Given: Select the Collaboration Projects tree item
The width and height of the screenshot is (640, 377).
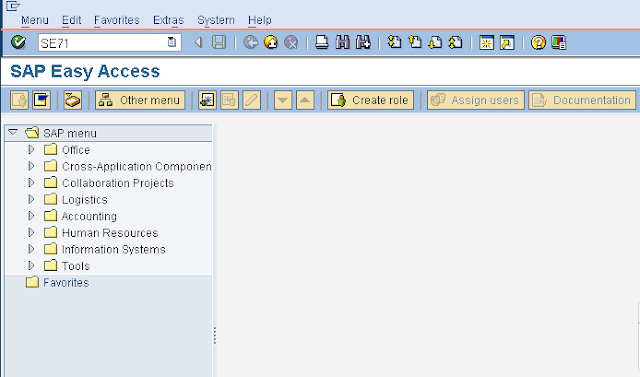Looking at the screenshot, I should click(x=118, y=183).
